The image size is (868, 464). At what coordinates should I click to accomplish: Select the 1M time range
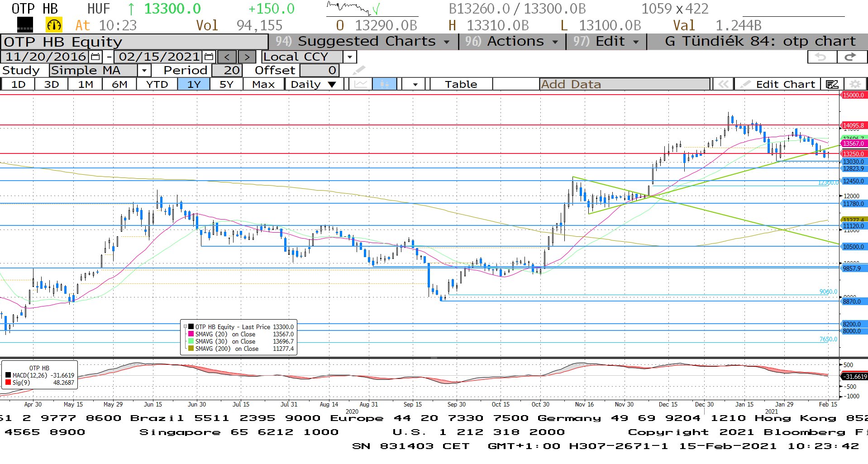tap(86, 84)
